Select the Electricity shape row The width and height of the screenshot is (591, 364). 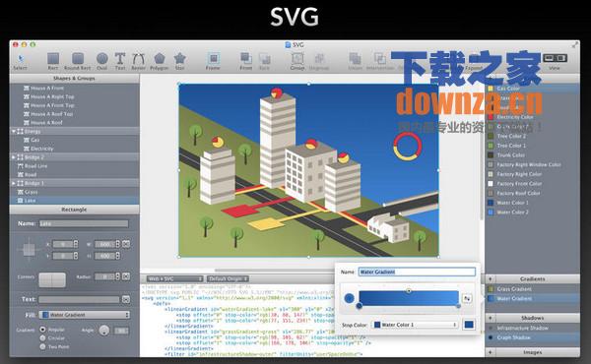(74, 149)
